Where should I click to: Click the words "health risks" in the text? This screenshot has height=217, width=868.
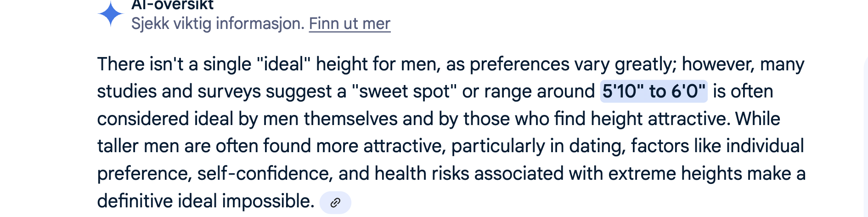[422, 174]
